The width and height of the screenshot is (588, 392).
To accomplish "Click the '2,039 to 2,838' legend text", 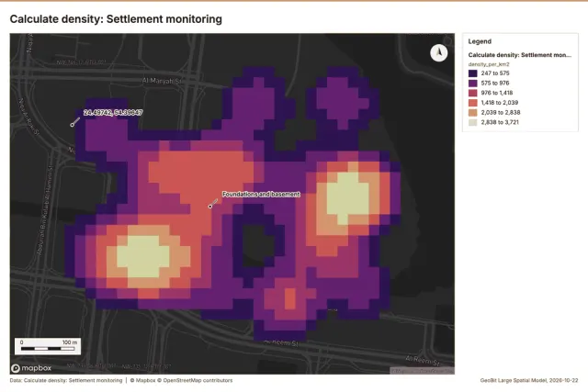I will click(x=501, y=112).
